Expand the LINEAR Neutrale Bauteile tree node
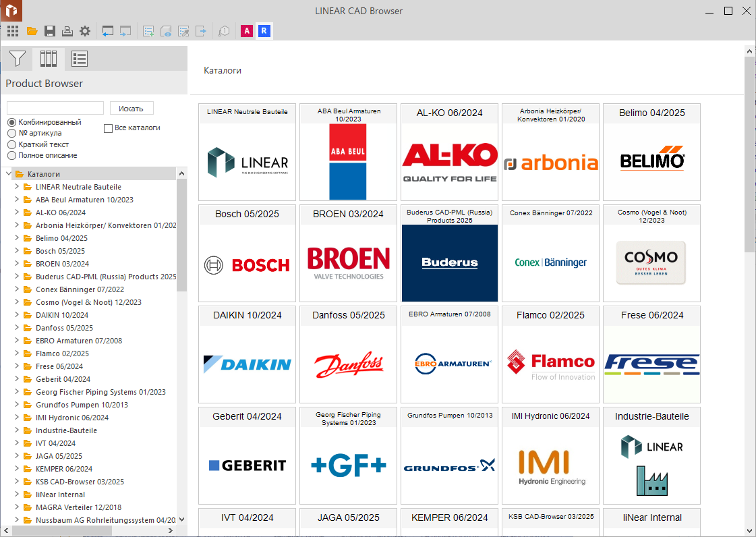This screenshot has width=756, height=537. point(17,186)
